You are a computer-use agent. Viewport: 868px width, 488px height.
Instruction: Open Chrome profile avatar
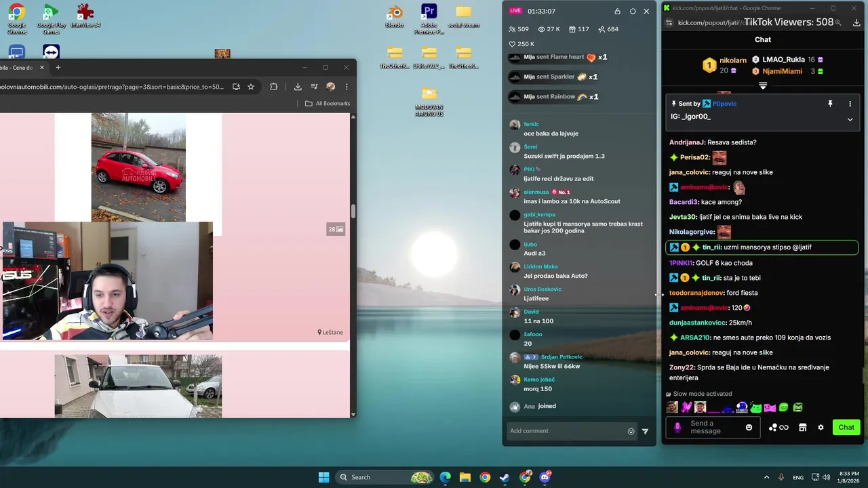coord(330,87)
